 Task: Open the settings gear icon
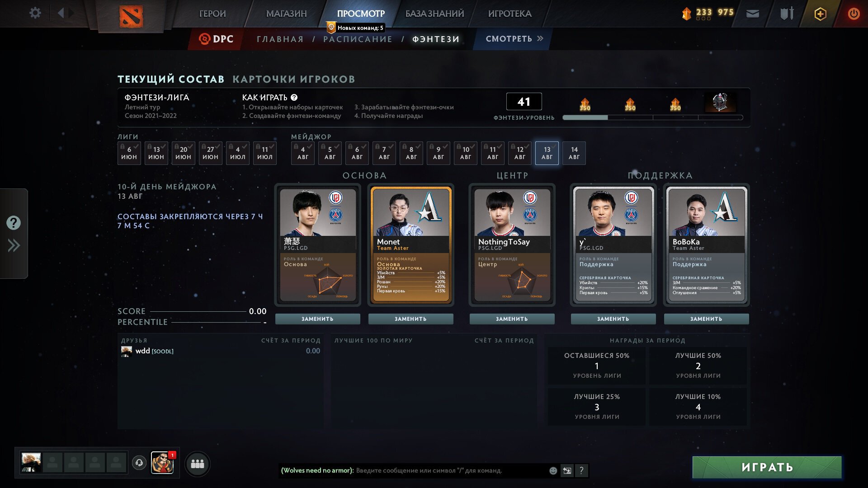pos(35,13)
